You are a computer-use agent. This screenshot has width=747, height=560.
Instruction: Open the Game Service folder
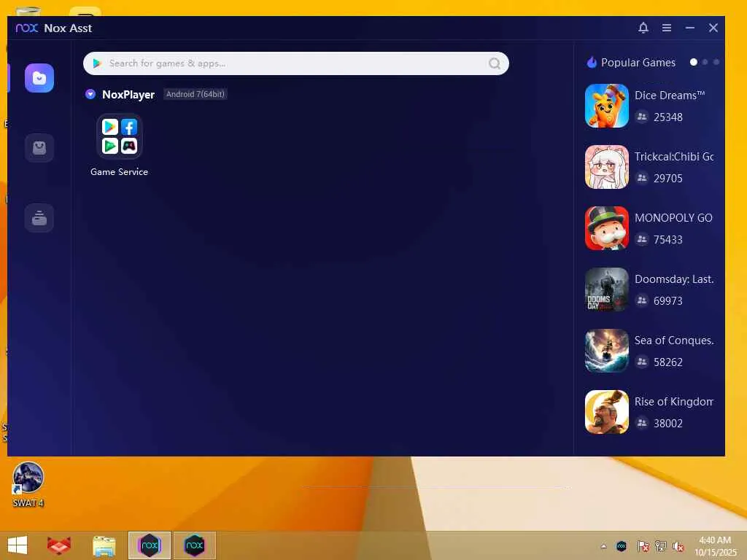coord(119,136)
